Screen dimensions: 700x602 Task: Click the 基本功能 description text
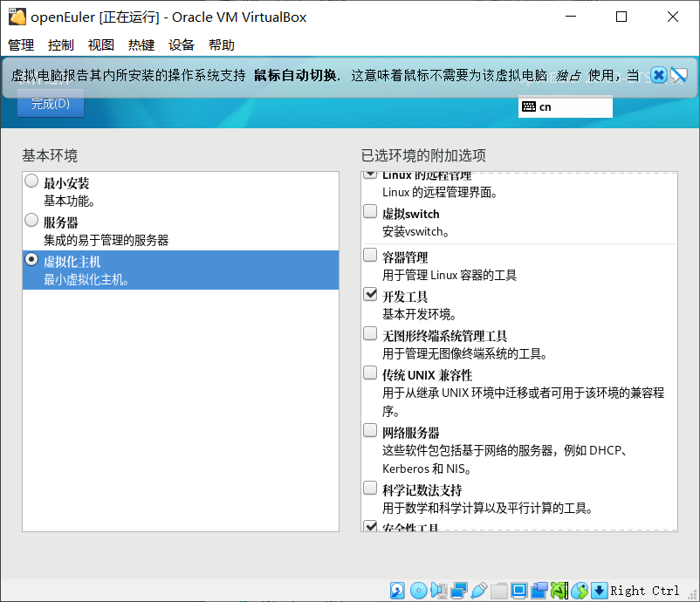[69, 202]
